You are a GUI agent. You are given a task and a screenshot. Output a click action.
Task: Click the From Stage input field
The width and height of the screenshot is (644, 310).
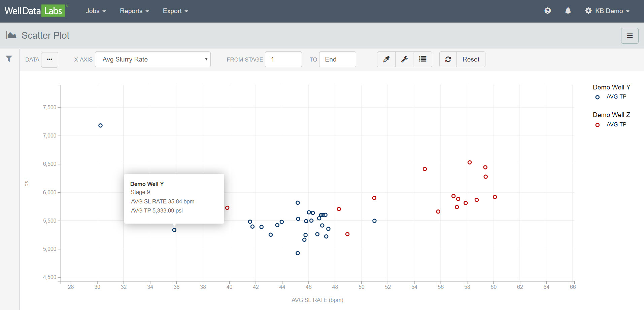pyautogui.click(x=283, y=60)
